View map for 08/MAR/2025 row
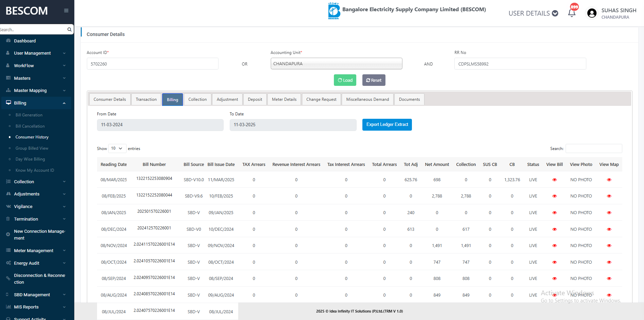The image size is (644, 320). 609,180
